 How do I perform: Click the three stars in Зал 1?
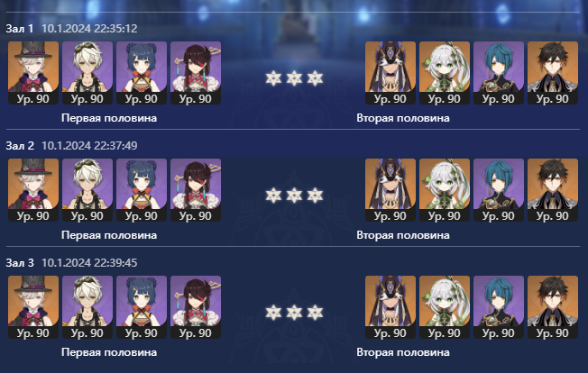click(294, 78)
